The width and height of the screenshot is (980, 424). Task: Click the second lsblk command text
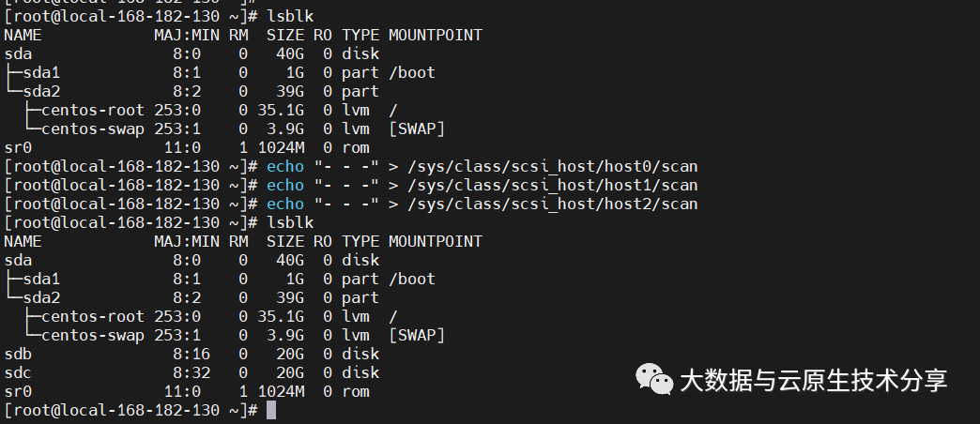290,222
